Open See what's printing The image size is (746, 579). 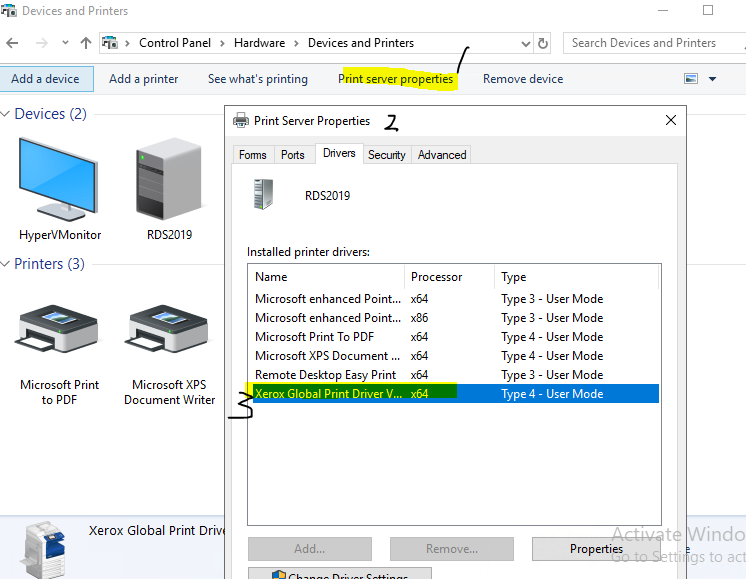[258, 79]
